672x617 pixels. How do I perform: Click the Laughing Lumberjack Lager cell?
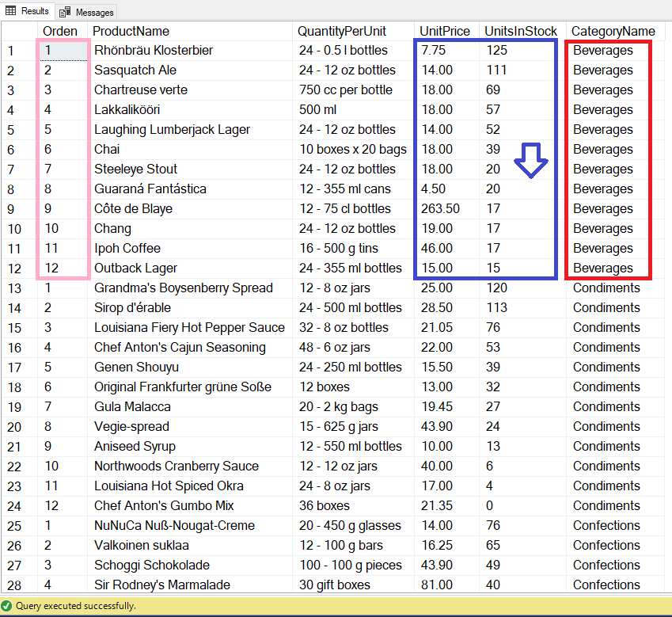(x=190, y=129)
